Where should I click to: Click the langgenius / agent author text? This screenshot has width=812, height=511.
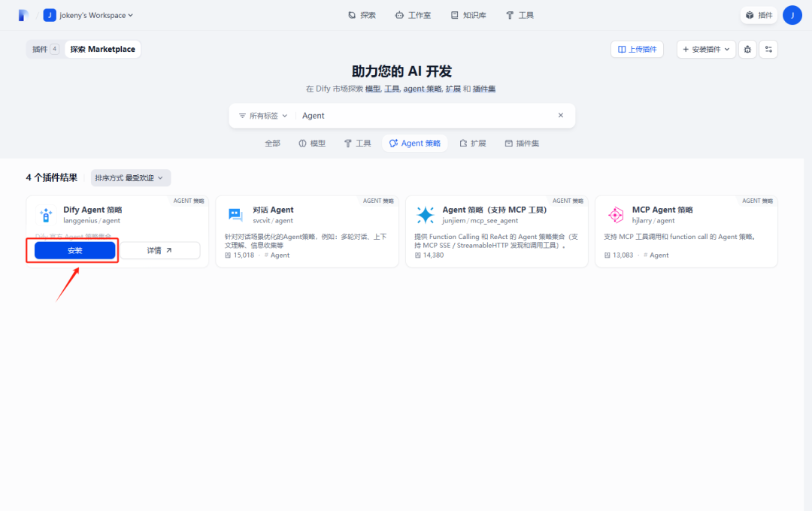pos(92,220)
